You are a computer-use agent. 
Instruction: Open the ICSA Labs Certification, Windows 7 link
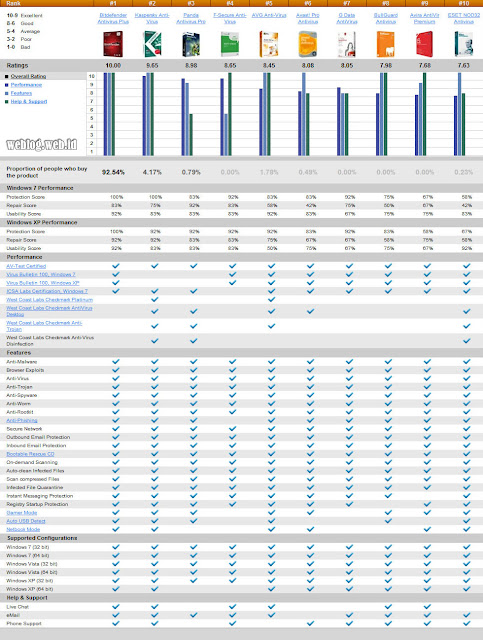pos(47,291)
